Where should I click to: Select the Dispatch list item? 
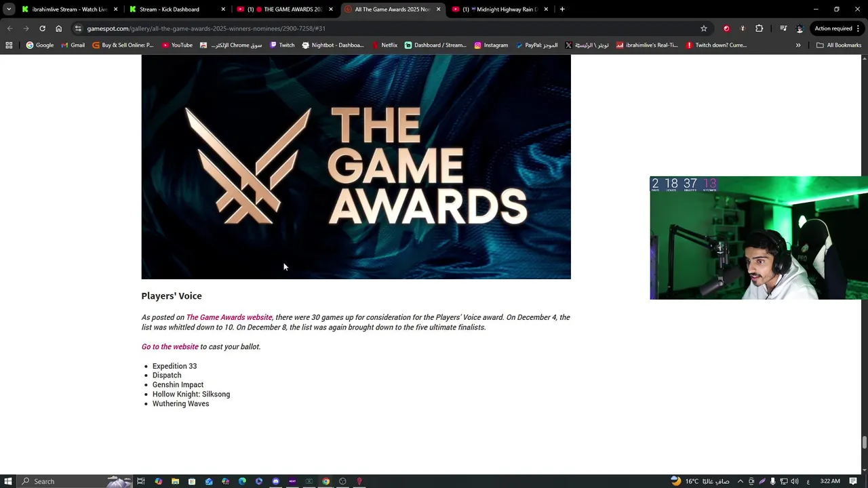click(x=167, y=375)
